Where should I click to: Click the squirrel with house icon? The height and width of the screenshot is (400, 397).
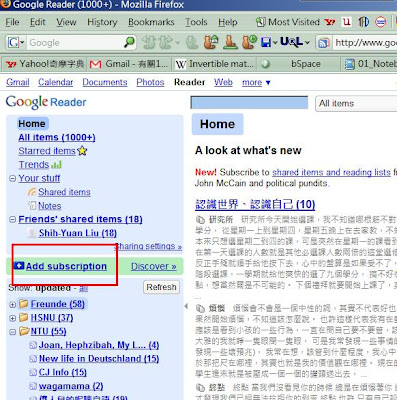(x=211, y=42)
